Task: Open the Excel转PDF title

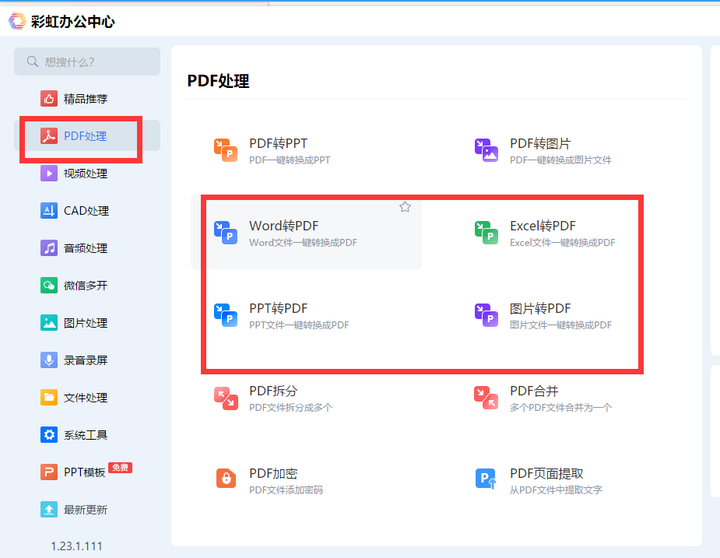Action: (543, 225)
